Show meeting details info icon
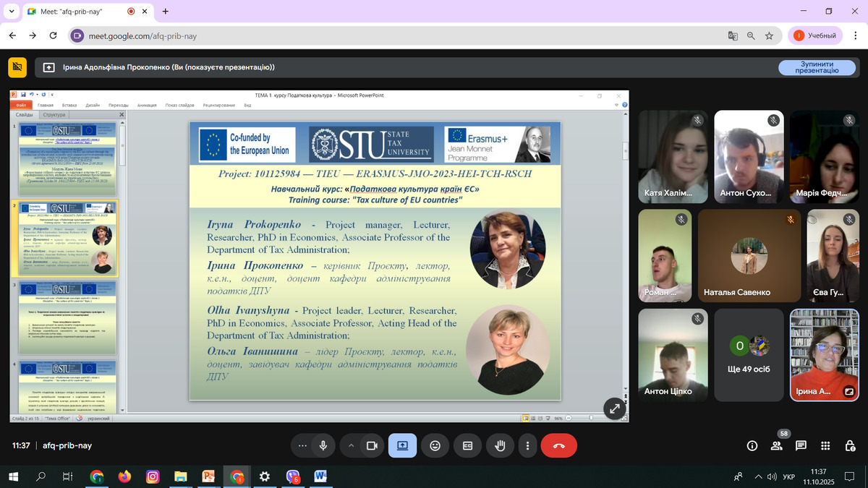Viewport: 868px width, 488px height. 752,446
